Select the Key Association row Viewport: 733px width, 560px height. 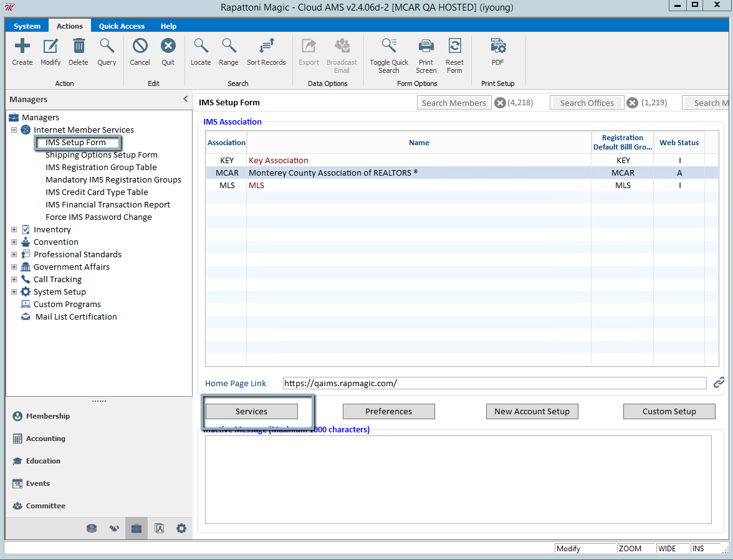pyautogui.click(x=462, y=160)
